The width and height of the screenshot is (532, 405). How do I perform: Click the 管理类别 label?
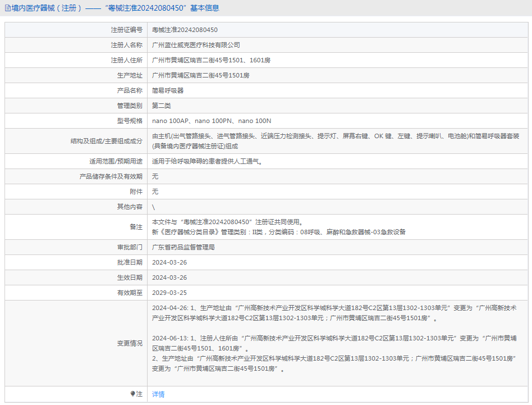pos(130,106)
